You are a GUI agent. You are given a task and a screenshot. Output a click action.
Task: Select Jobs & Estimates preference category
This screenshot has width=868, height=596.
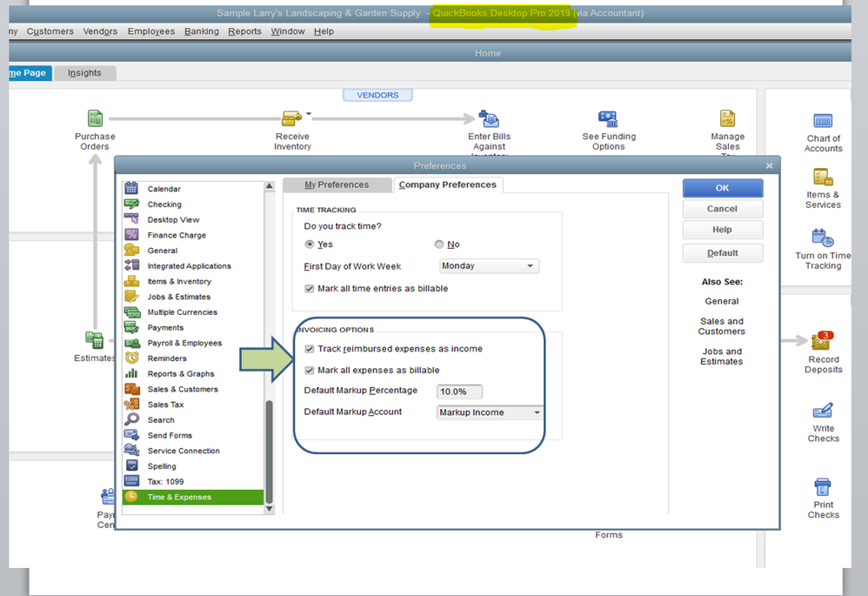[192, 297]
